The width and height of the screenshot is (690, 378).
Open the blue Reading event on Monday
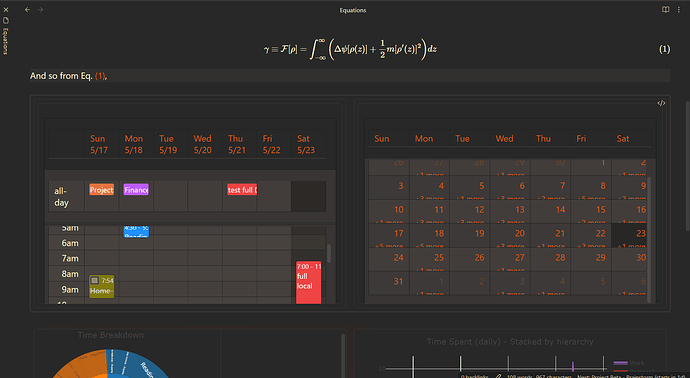136,231
